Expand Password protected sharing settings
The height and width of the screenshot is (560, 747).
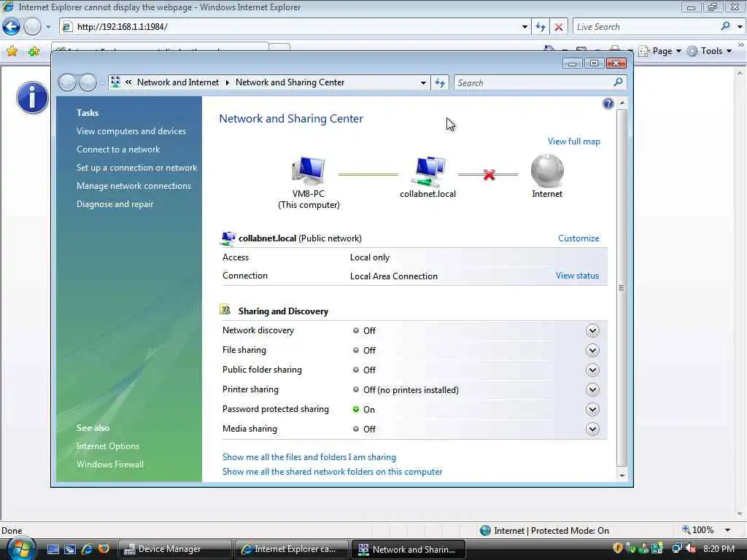[x=592, y=410]
